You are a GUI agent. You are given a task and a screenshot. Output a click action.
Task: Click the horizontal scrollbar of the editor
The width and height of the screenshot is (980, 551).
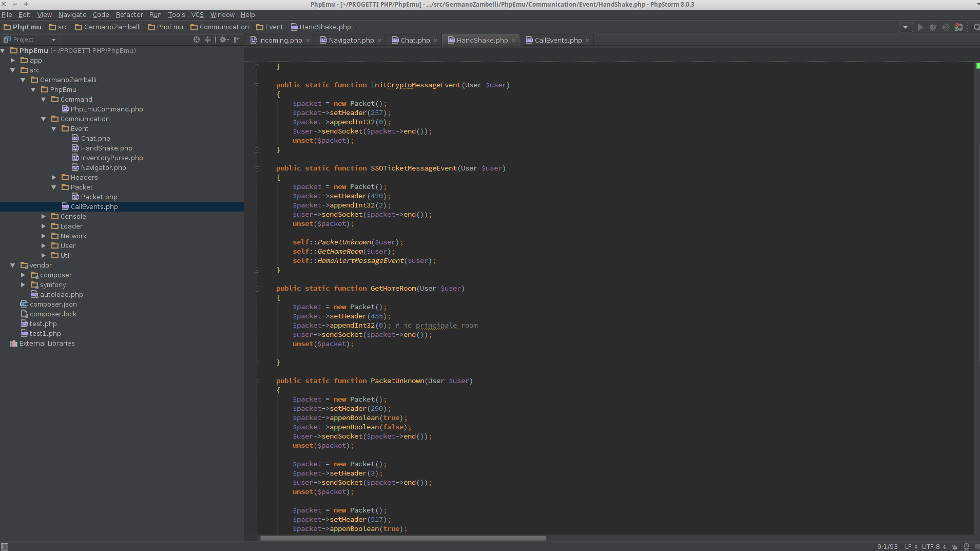coord(403,538)
